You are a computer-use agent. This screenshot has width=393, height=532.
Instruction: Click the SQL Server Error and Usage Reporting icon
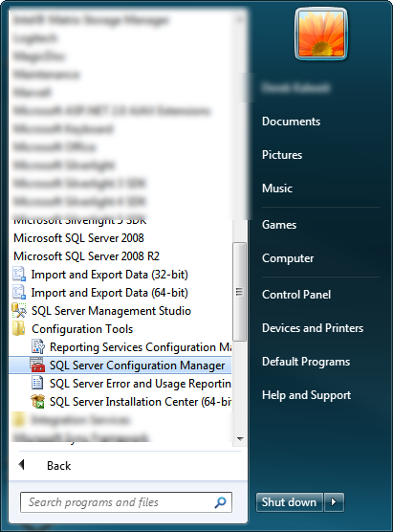click(x=37, y=383)
